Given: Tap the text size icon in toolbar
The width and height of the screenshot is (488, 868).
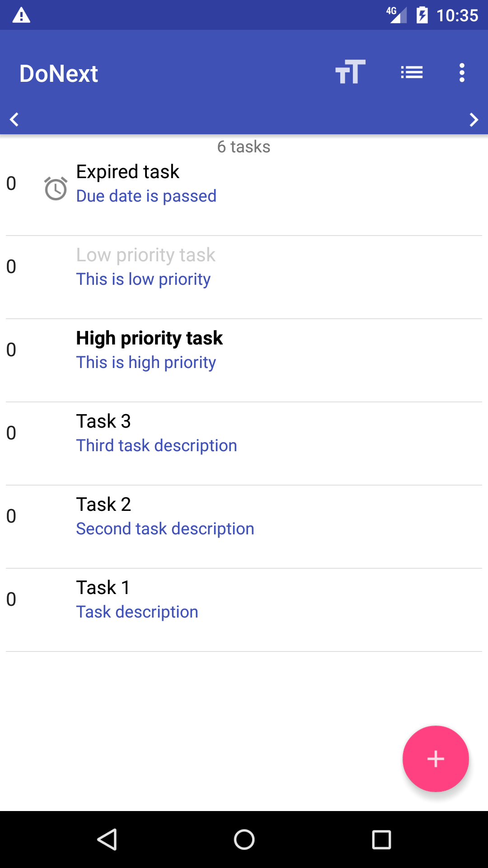Looking at the screenshot, I should click(350, 72).
